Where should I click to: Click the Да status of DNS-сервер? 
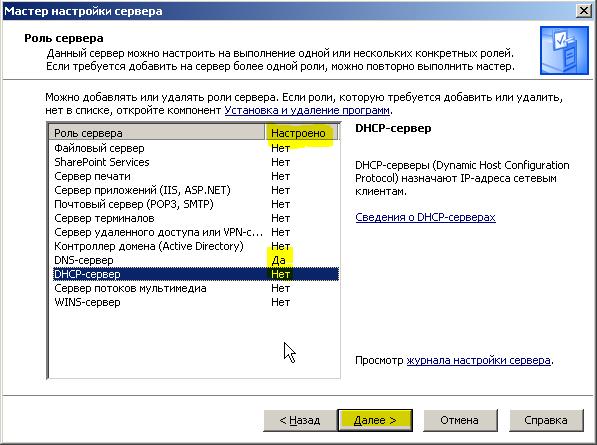(x=278, y=260)
